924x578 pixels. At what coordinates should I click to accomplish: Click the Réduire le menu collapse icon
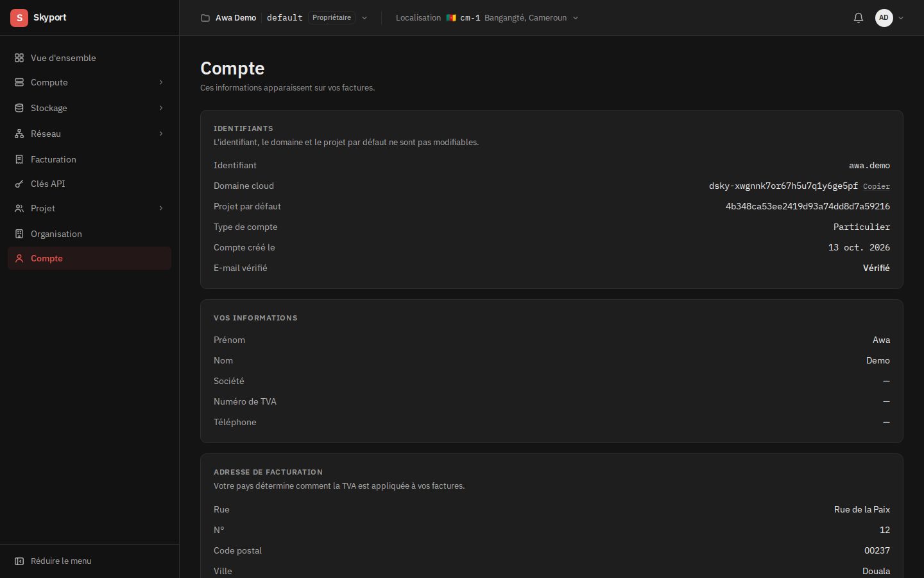[x=19, y=561]
